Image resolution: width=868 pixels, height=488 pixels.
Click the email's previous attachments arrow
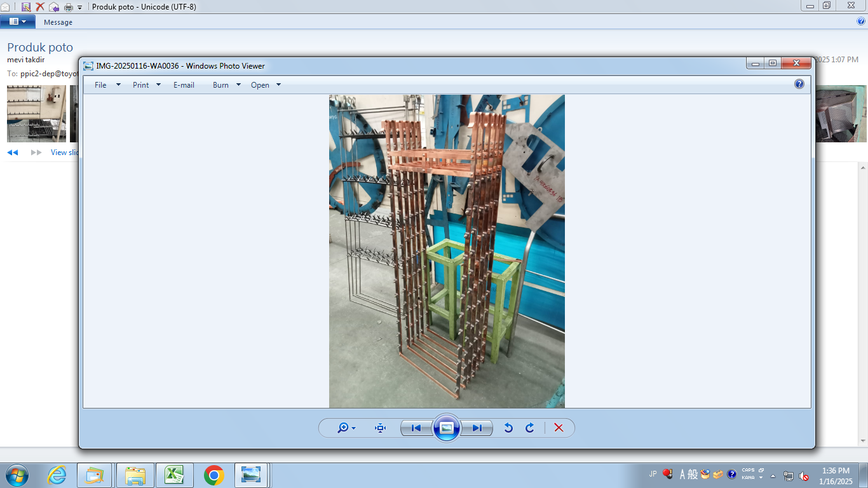click(13, 152)
